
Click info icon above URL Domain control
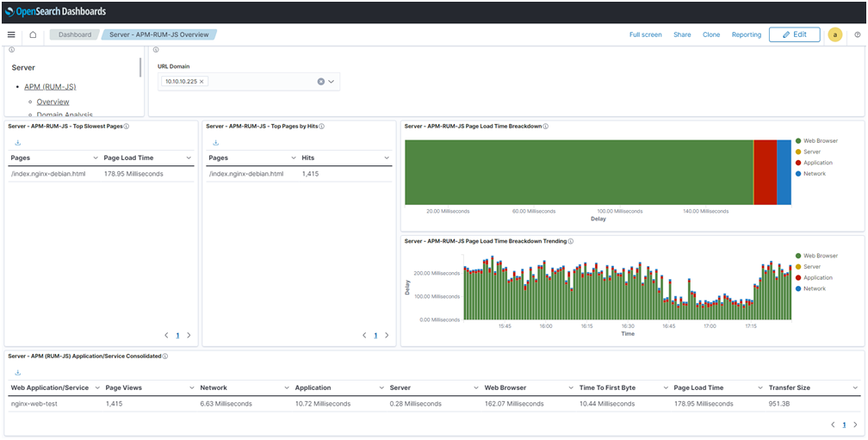pyautogui.click(x=156, y=50)
